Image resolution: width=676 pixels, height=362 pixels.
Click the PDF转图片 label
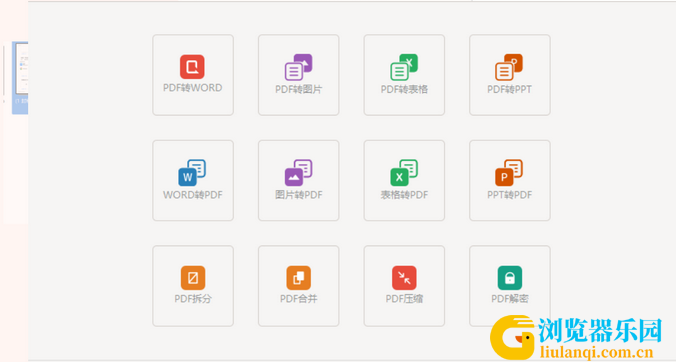tap(298, 90)
